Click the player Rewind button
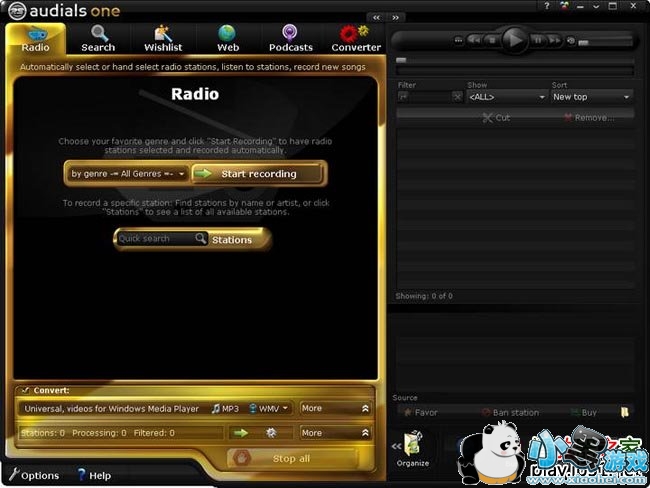This screenshot has width=650, height=488. [x=475, y=40]
